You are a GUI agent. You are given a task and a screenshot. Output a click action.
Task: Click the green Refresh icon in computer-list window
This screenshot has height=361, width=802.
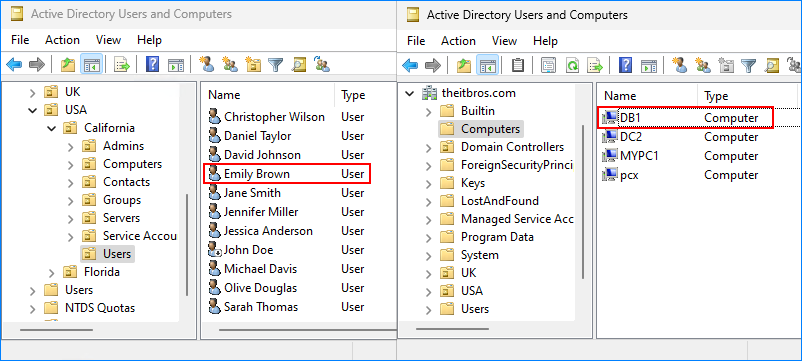pyautogui.click(x=572, y=65)
